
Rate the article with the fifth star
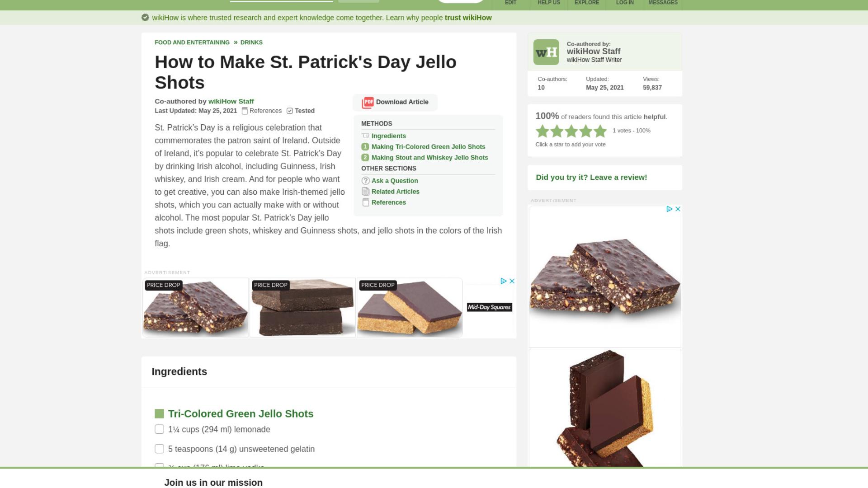[x=600, y=131]
